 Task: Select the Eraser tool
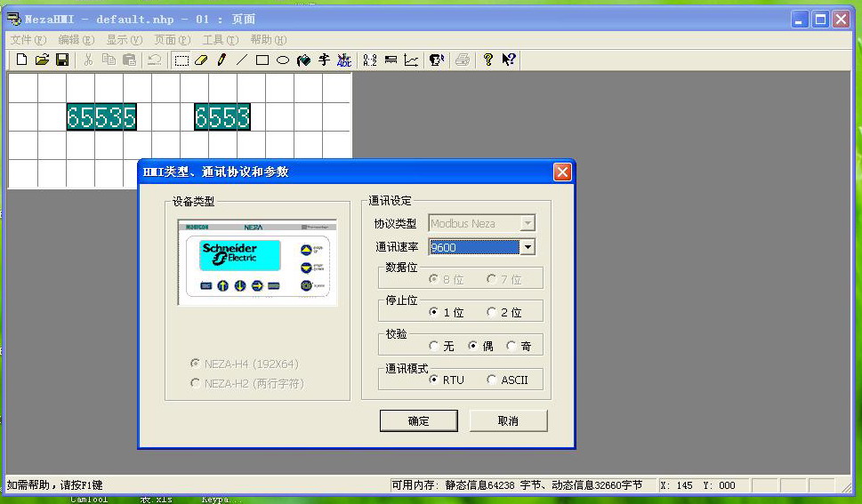[x=201, y=60]
